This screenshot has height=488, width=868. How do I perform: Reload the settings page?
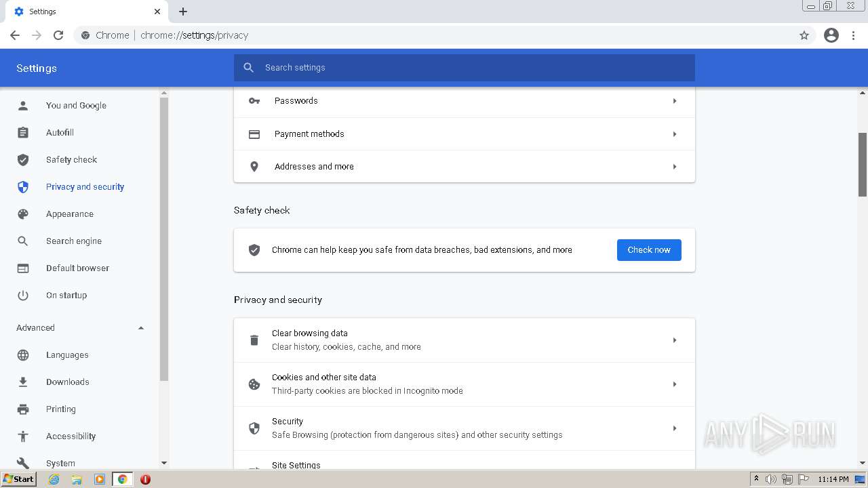click(x=58, y=35)
